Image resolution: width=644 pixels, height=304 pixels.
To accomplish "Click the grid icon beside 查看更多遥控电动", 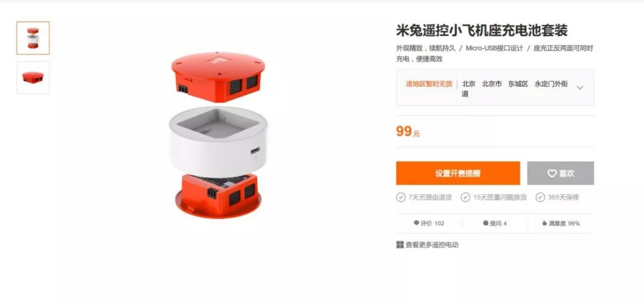I will [x=400, y=245].
